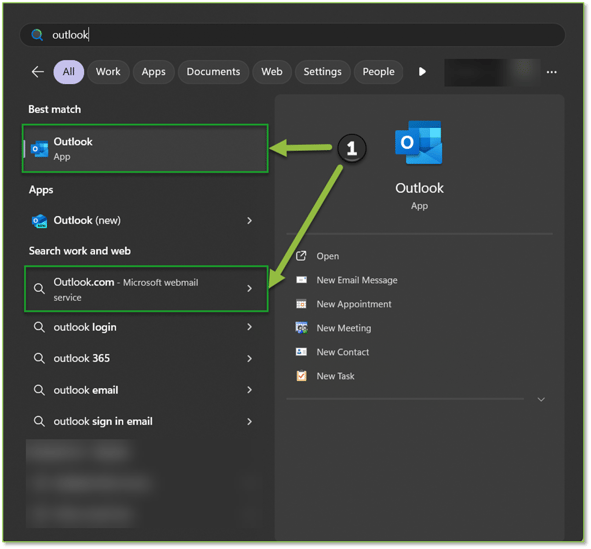The width and height of the screenshot is (591, 549).
Task: Expand outlook sign in email suggestion chevron
Action: pyautogui.click(x=249, y=421)
